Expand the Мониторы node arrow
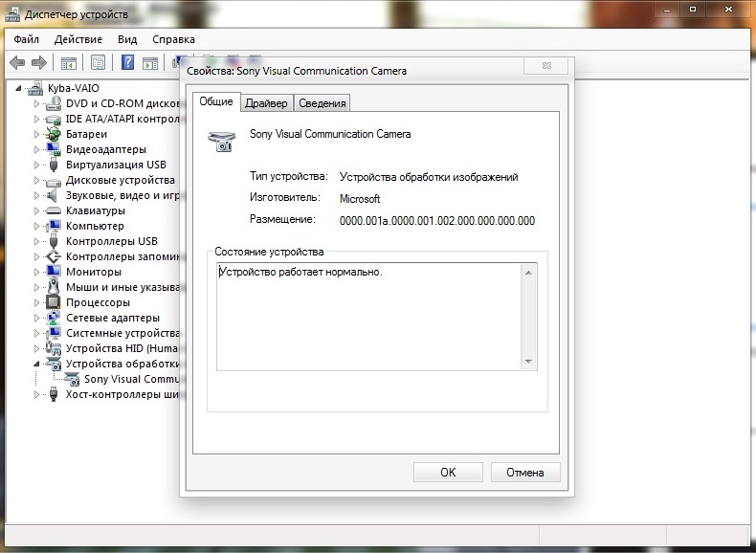Image resolution: width=756 pixels, height=553 pixels. (36, 272)
